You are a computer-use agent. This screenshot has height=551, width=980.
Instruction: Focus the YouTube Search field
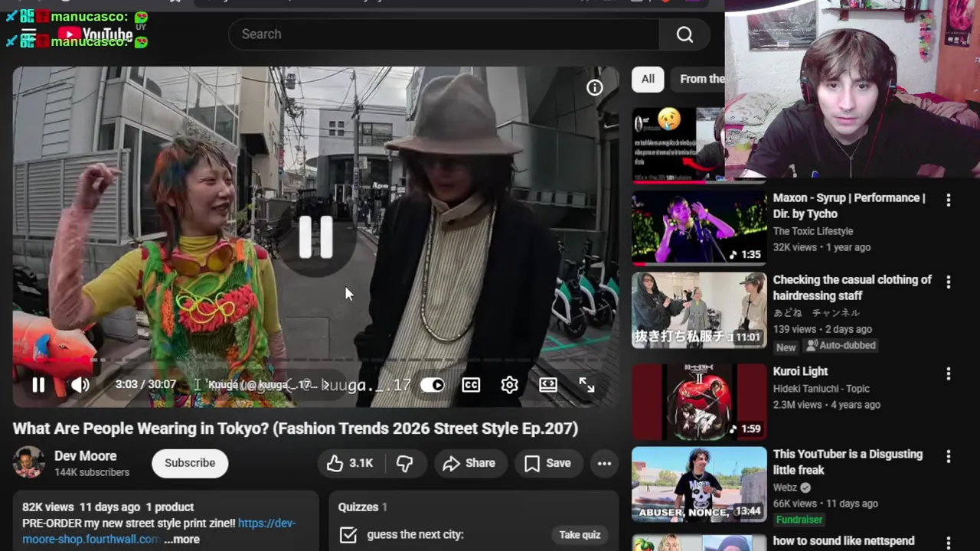[x=444, y=34]
